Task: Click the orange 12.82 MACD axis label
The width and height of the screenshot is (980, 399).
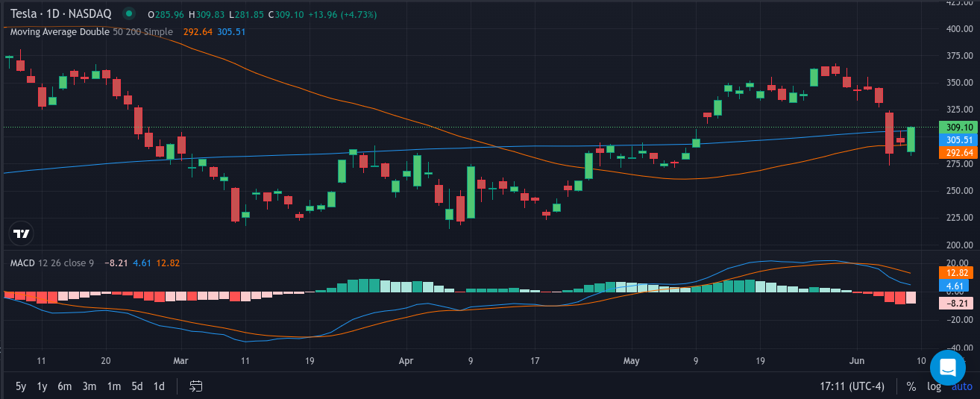Action: 958,273
